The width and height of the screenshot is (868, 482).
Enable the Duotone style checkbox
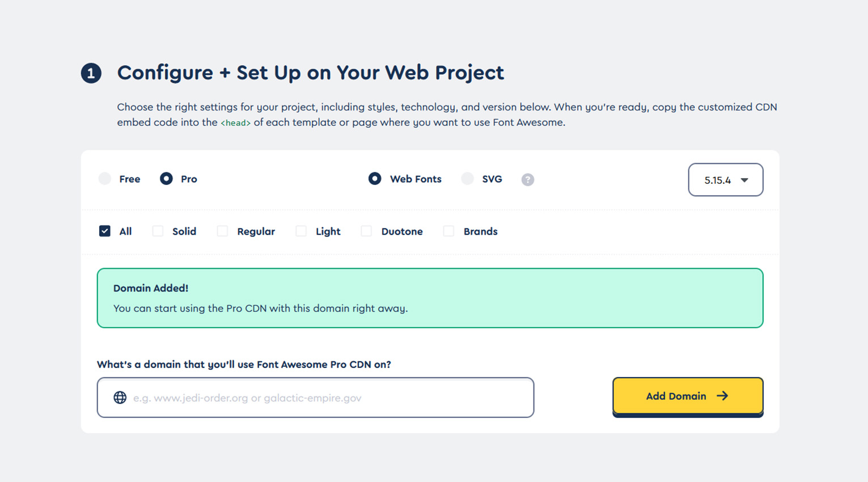(x=366, y=231)
